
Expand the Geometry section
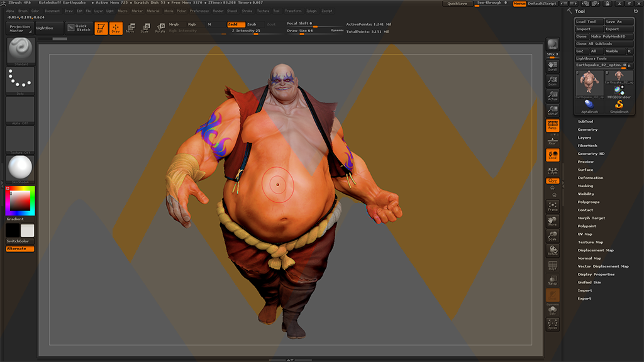coord(588,129)
